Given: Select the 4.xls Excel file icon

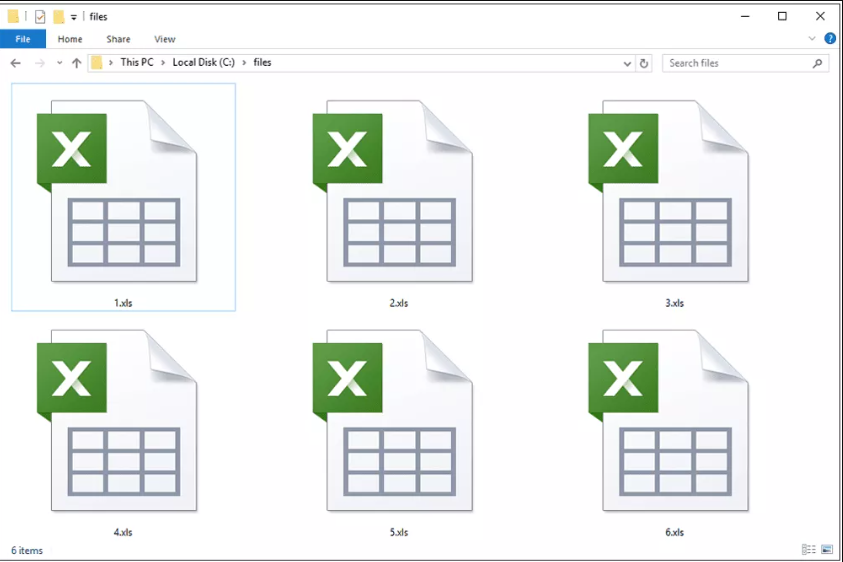Looking at the screenshot, I should click(x=117, y=421).
